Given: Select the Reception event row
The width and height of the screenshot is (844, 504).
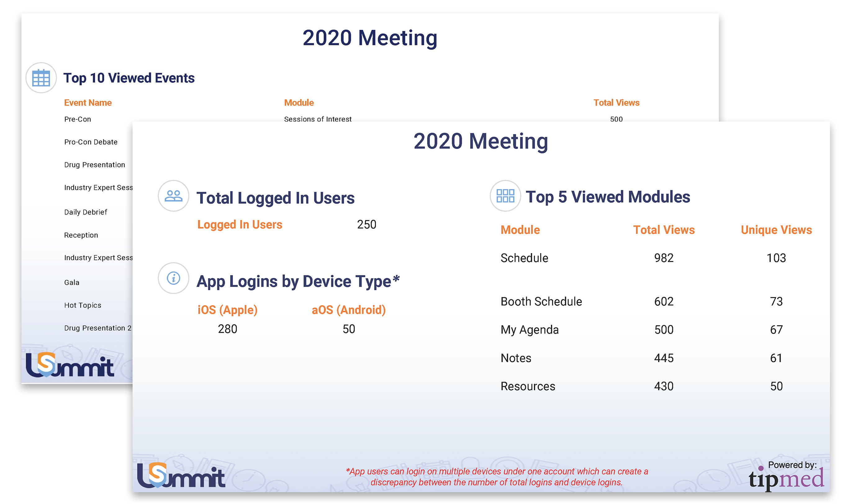Looking at the screenshot, I should point(81,235).
